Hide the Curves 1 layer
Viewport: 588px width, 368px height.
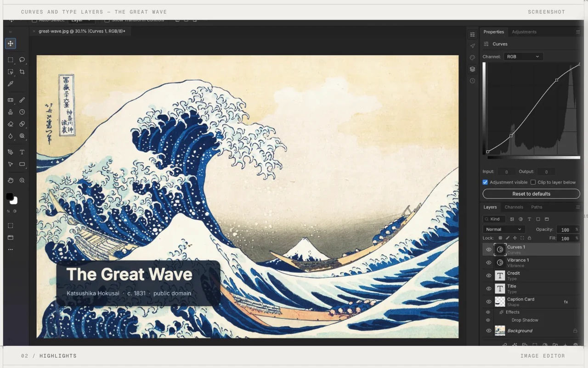[489, 250]
